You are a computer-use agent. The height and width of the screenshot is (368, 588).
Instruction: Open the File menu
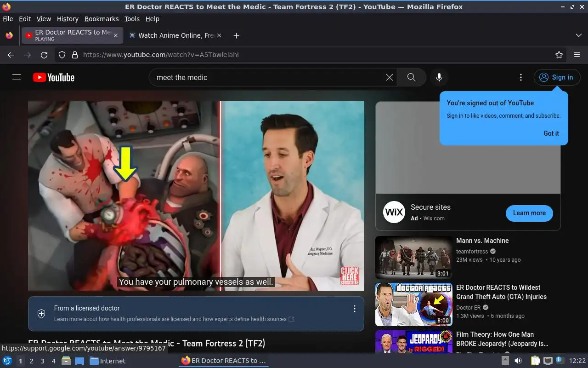coord(8,19)
